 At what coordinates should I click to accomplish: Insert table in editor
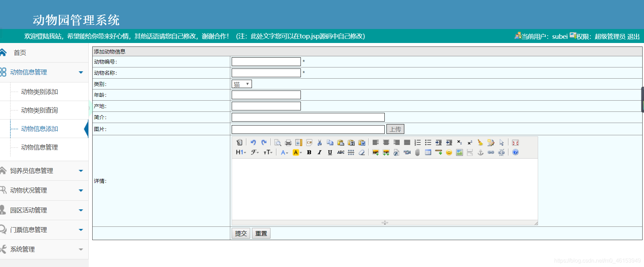pyautogui.click(x=428, y=152)
